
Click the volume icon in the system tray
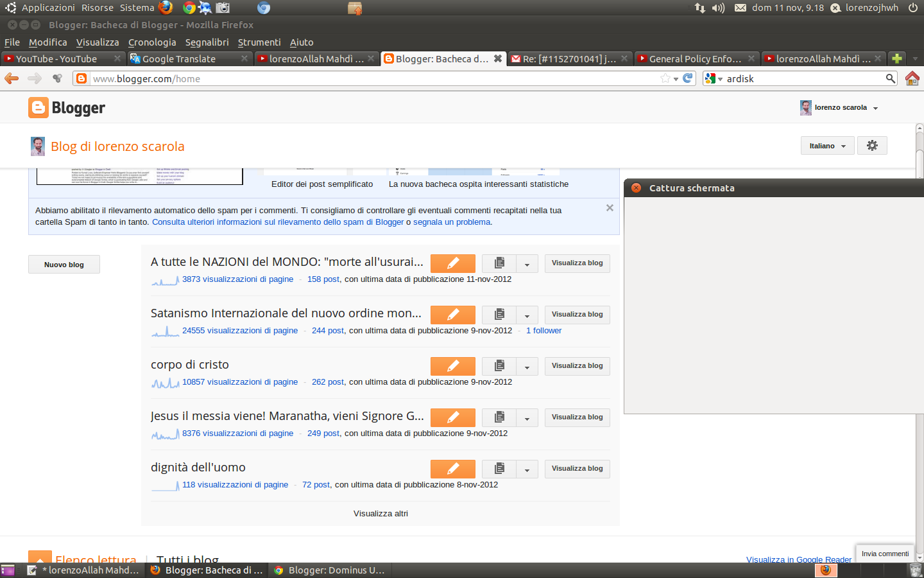tap(718, 8)
